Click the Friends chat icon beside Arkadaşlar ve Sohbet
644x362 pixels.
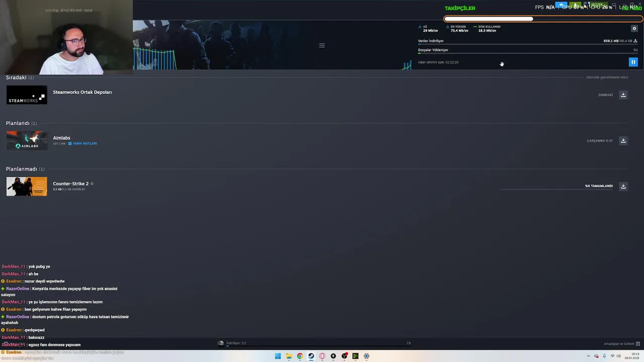(x=638, y=344)
